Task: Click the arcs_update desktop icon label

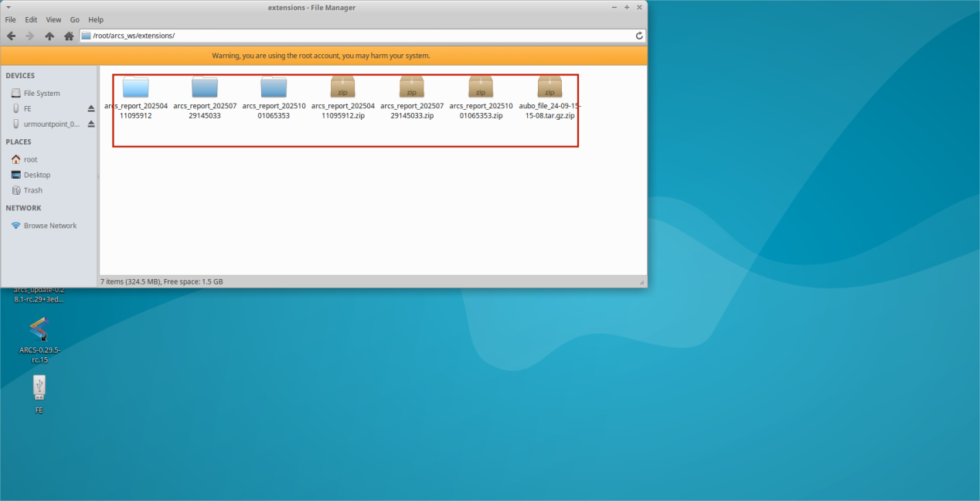Action: [39, 295]
